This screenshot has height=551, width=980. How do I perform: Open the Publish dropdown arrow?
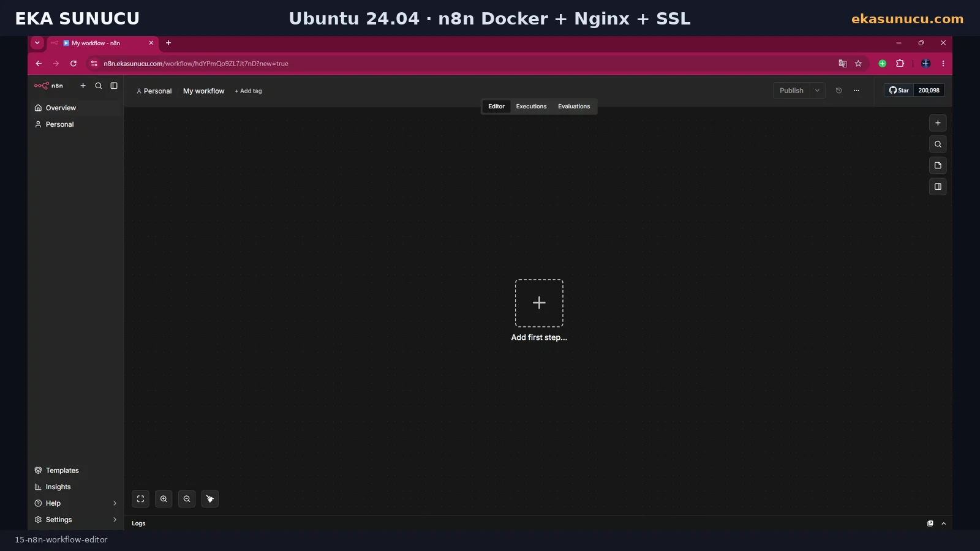pyautogui.click(x=817, y=91)
